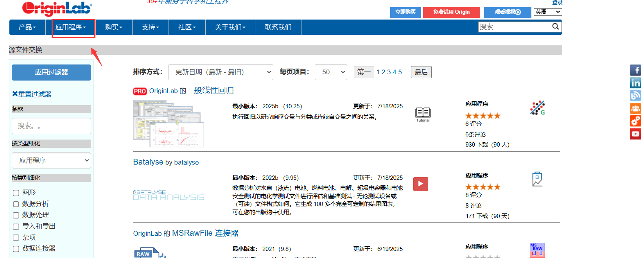The height and width of the screenshot is (258, 644).
Task: Open the batalyse author link
Action: point(186,162)
